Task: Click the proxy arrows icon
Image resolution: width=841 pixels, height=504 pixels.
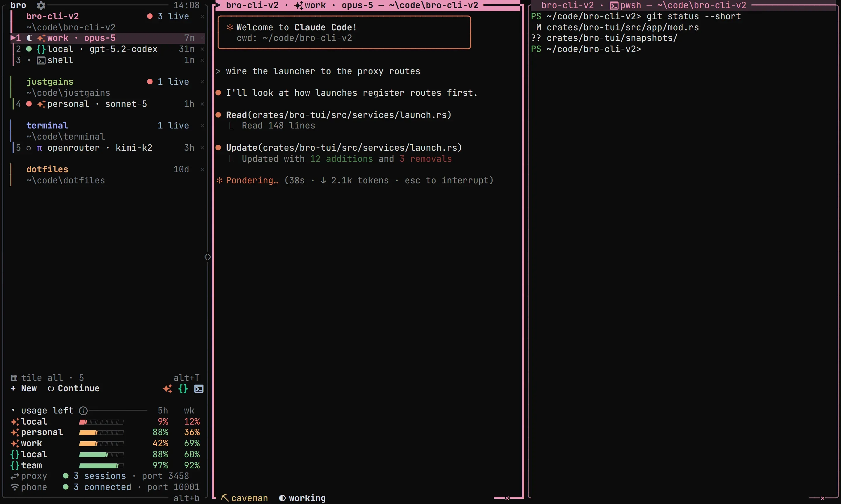Action: click(15, 476)
